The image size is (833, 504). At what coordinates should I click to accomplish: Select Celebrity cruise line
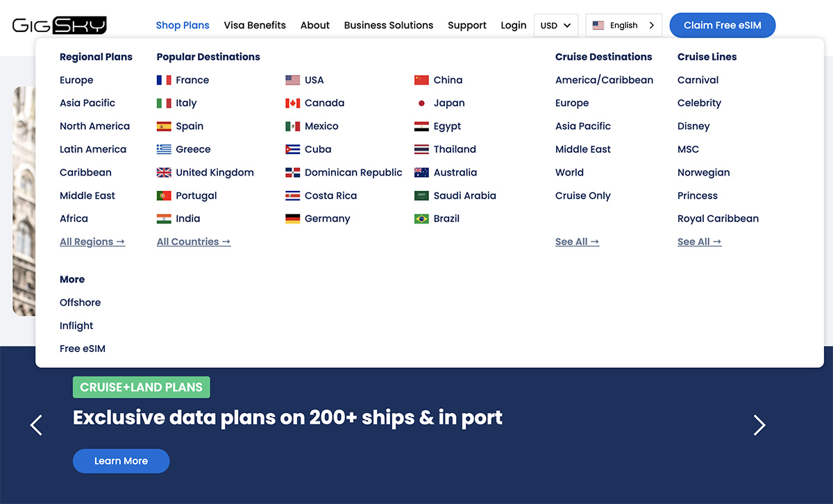(699, 103)
